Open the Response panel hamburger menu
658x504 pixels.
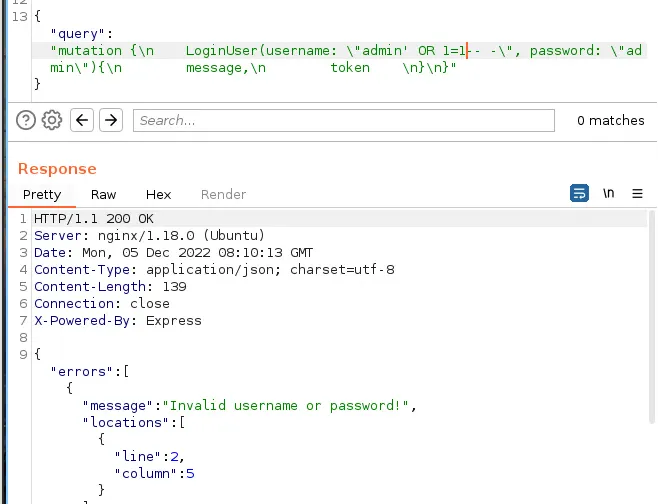click(x=637, y=193)
